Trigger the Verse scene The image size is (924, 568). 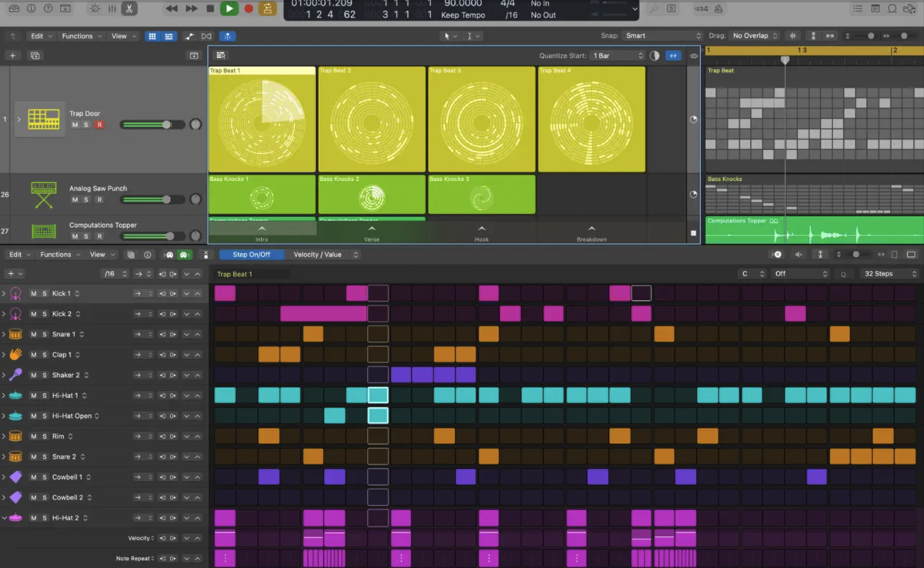pyautogui.click(x=372, y=233)
